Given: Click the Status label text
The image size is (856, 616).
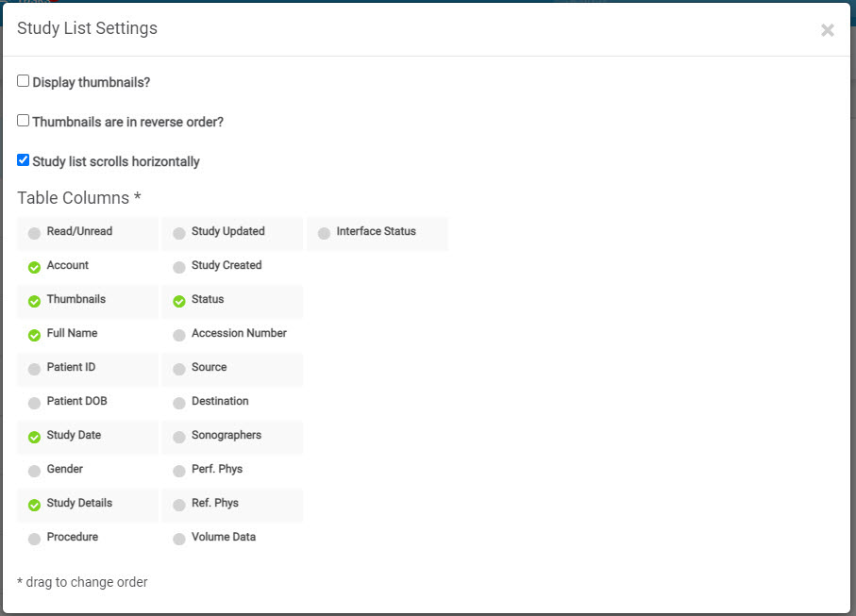Looking at the screenshot, I should [x=208, y=299].
